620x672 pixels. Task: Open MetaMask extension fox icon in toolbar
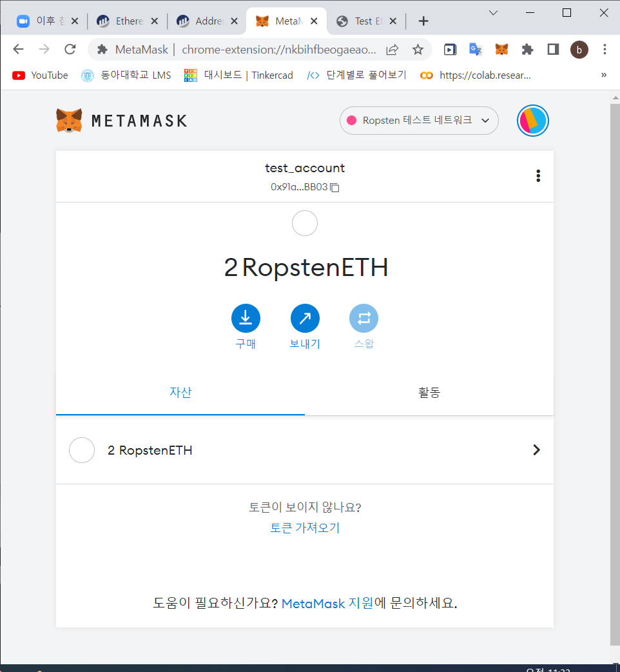coord(501,50)
